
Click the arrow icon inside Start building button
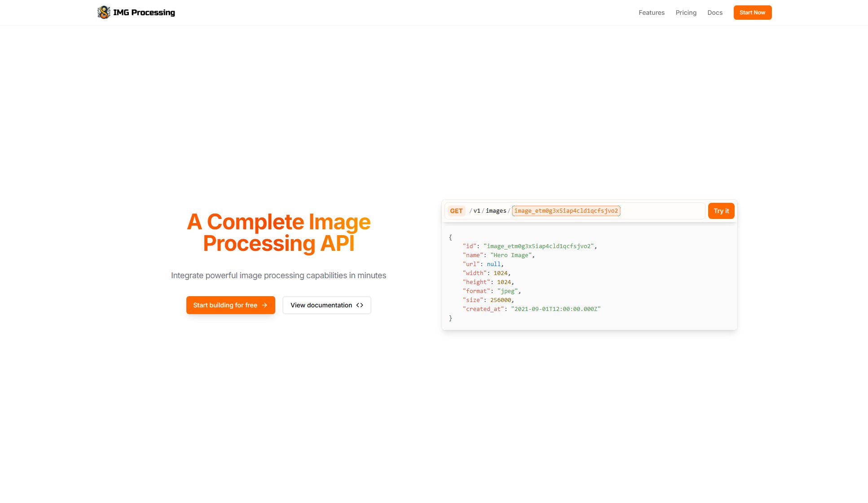click(x=264, y=305)
